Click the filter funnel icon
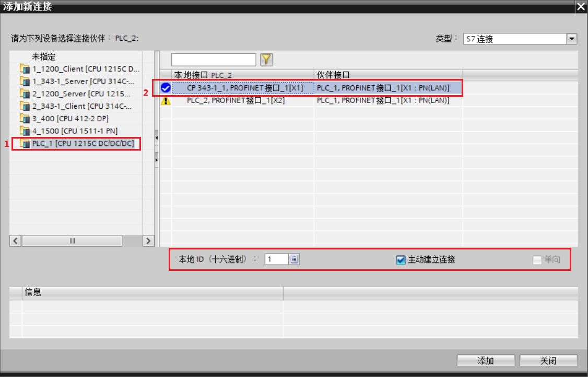The image size is (588, 377). pyautogui.click(x=266, y=59)
